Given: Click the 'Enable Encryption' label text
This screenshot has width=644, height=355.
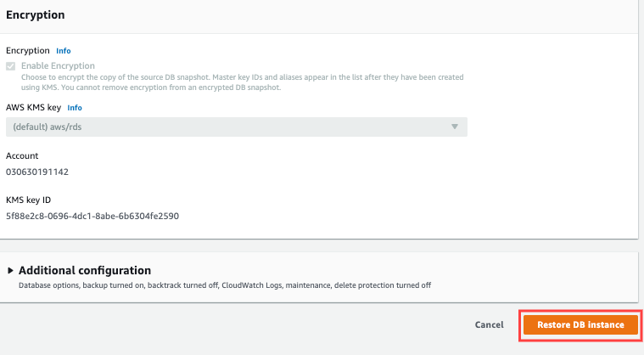Looking at the screenshot, I should 58,65.
